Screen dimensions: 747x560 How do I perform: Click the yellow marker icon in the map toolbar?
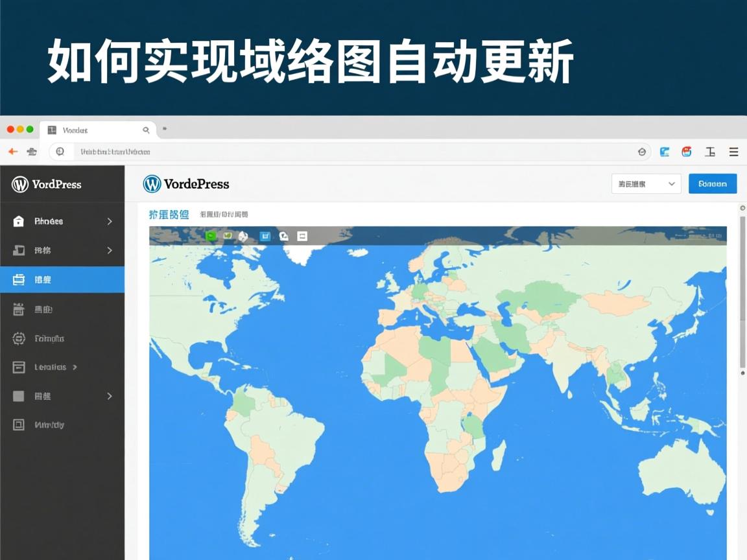coord(228,236)
